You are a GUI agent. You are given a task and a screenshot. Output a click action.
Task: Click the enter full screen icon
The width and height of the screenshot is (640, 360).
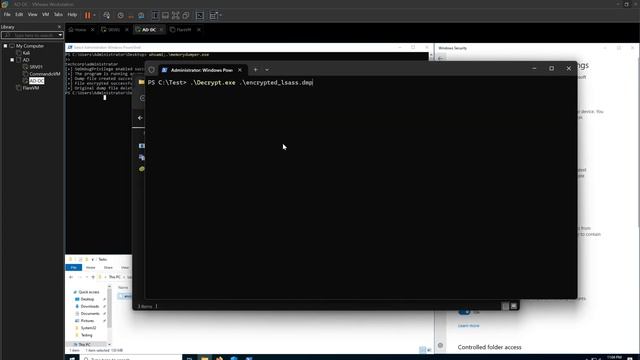click(x=176, y=16)
